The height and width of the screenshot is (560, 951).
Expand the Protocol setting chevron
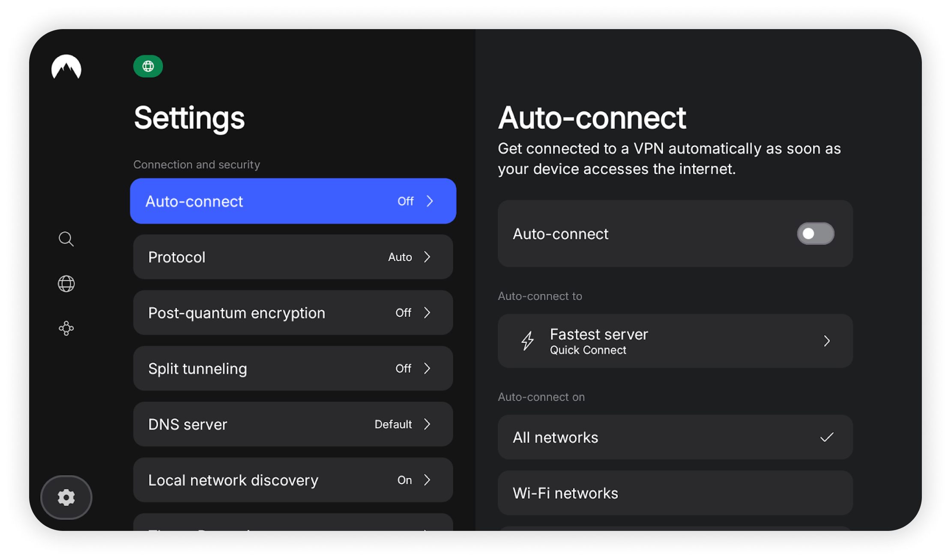[x=427, y=257]
